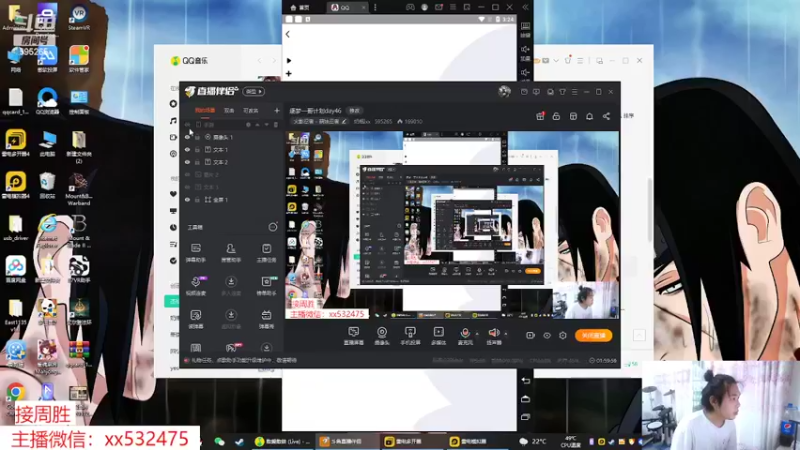
Task: Toggle visibility of 摄像头 1 source
Action: tap(187, 137)
